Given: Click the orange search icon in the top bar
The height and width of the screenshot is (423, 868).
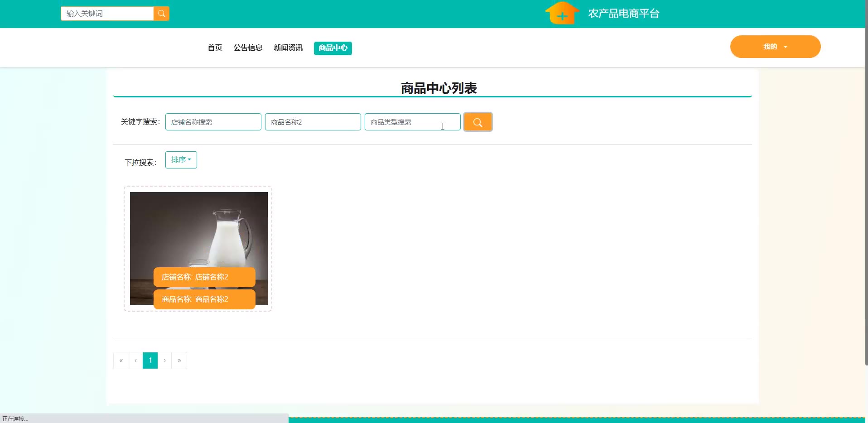Looking at the screenshot, I should point(161,14).
